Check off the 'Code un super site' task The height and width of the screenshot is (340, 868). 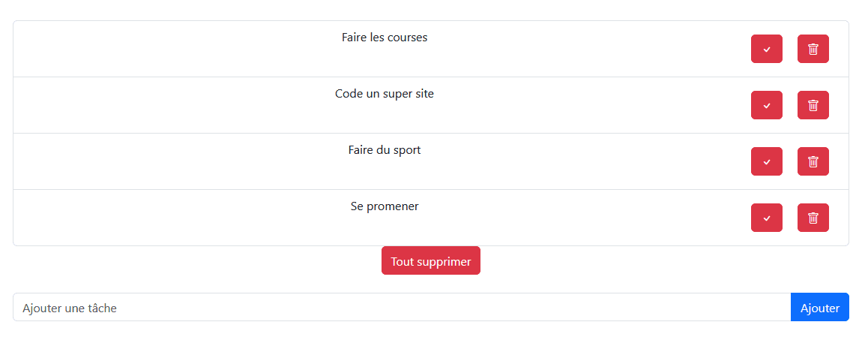[766, 105]
